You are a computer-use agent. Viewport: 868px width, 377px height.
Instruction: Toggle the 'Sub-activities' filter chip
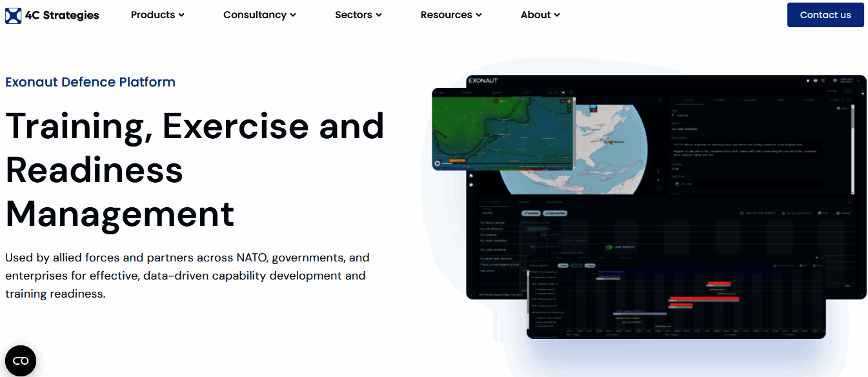(x=556, y=213)
